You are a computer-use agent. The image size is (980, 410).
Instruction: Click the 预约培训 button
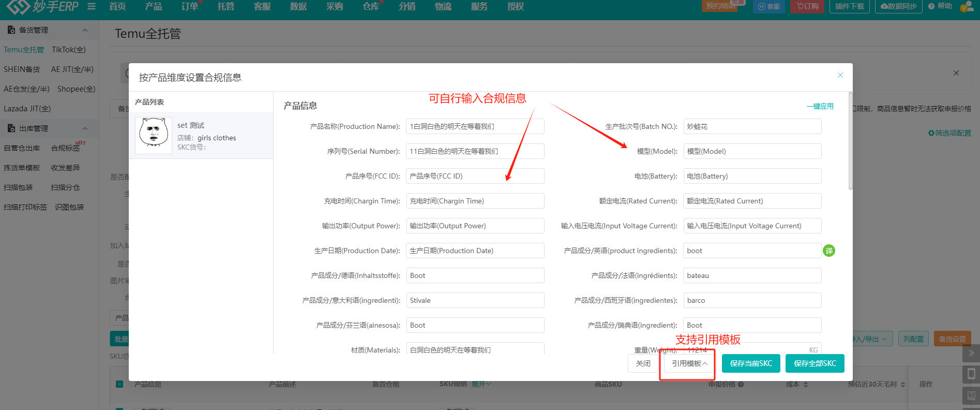pos(721,6)
